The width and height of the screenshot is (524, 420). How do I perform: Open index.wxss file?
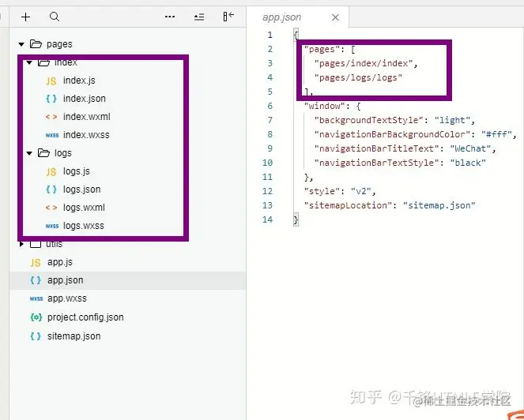point(86,135)
